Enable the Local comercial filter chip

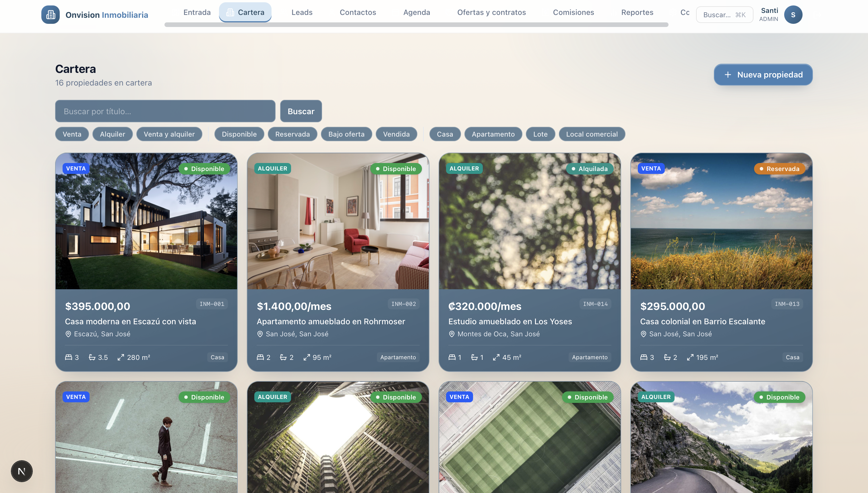click(x=592, y=134)
